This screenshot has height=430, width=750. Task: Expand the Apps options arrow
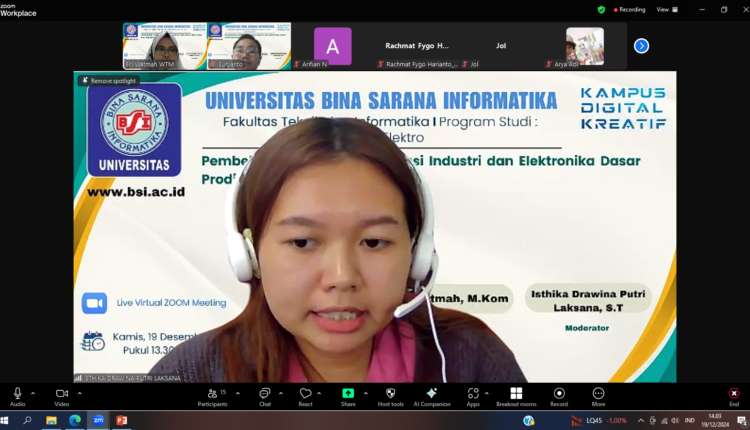point(486,393)
